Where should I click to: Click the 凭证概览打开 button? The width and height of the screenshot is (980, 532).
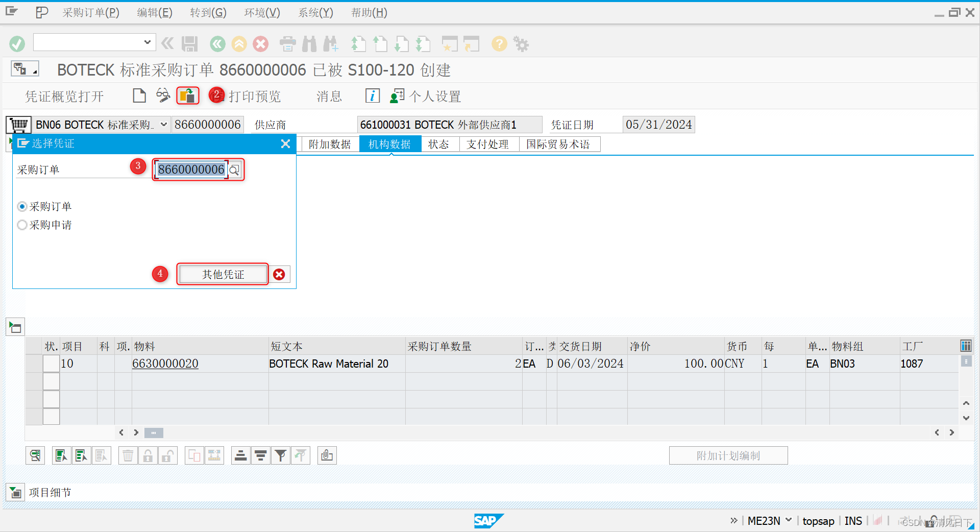[x=64, y=96]
